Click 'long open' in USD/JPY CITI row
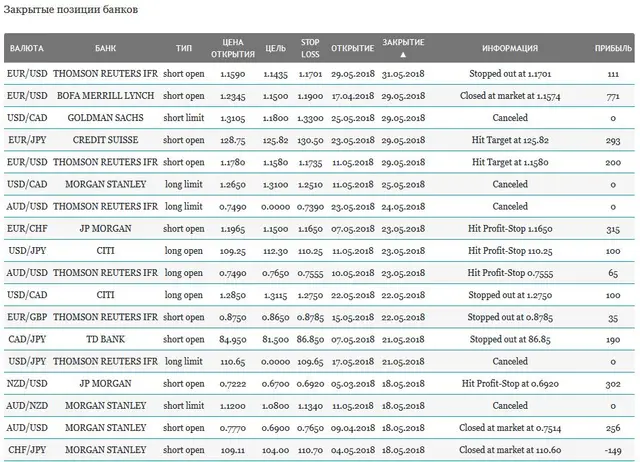Viewport: 640px width, 462px height. [x=184, y=251]
